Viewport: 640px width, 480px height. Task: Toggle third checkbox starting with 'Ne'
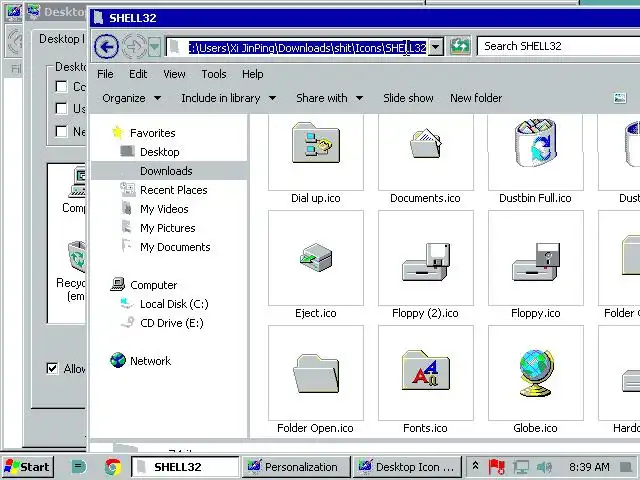coord(61,131)
